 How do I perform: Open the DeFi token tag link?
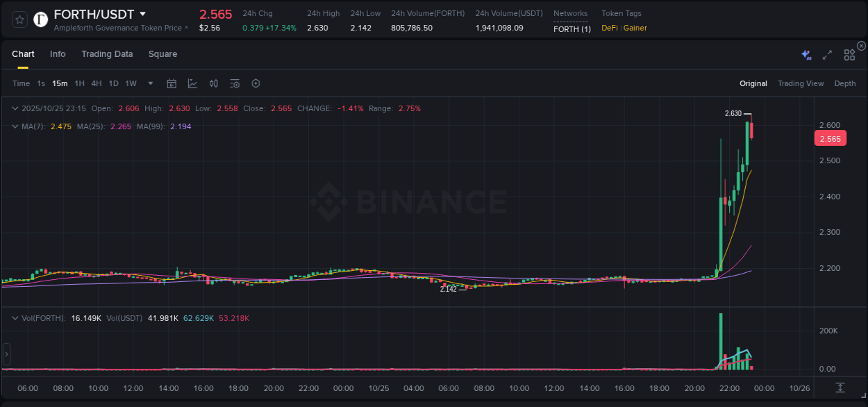click(x=611, y=28)
